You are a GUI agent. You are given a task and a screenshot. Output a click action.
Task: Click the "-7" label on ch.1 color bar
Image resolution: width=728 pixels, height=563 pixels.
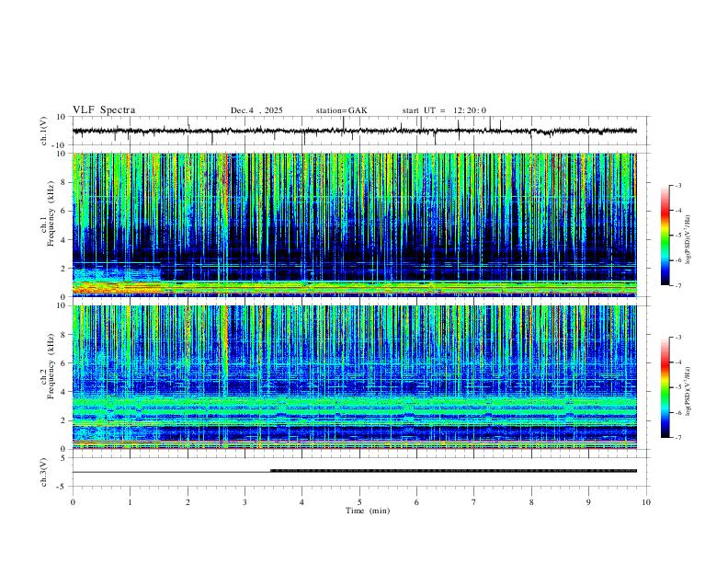[x=677, y=285]
